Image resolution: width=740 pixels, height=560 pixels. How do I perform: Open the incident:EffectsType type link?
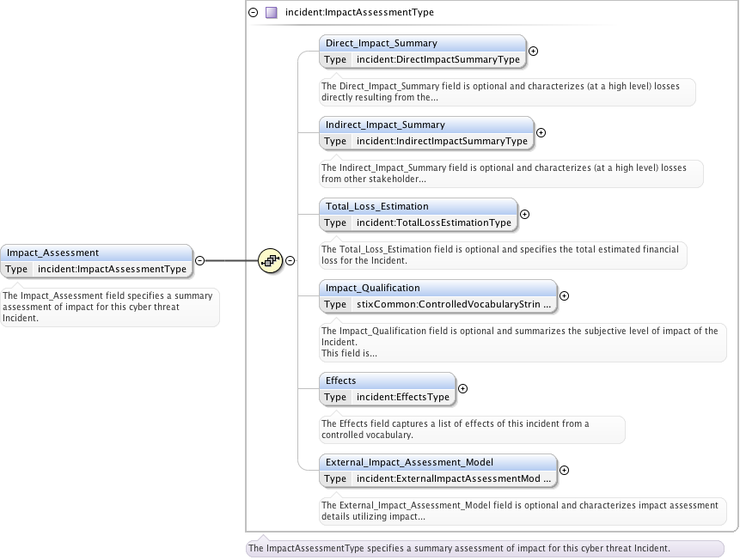[x=402, y=398]
